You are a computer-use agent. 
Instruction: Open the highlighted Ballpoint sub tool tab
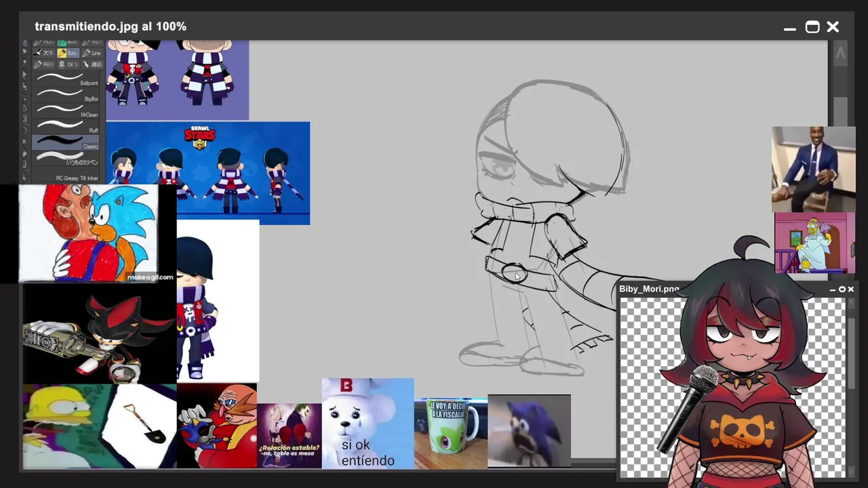[x=69, y=53]
